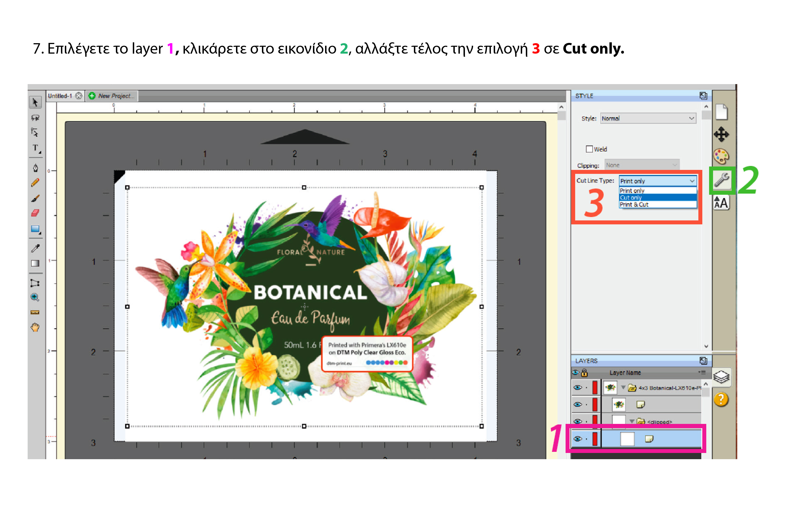Click the 4x3 Botanical layer color swatch
Viewport: 812px width, 508px height.
(x=595, y=387)
